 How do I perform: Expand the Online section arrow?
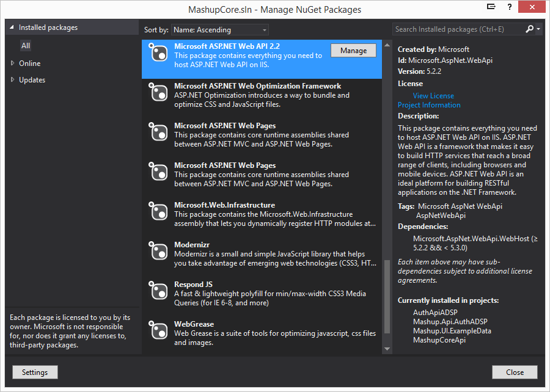[13, 64]
